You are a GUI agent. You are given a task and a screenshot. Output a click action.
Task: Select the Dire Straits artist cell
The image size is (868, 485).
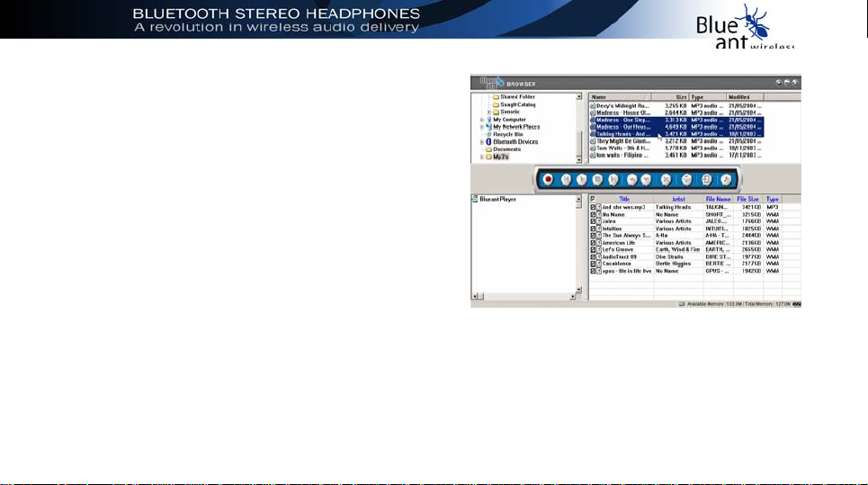pyautogui.click(x=668, y=256)
